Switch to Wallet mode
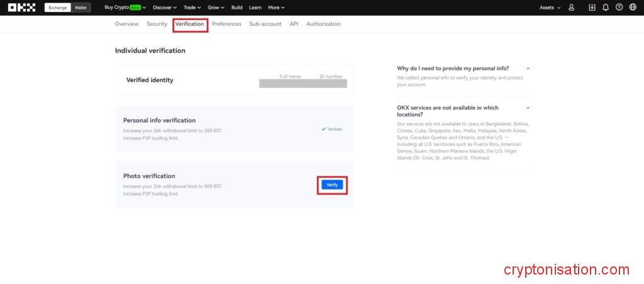644x284 pixels. click(x=80, y=8)
